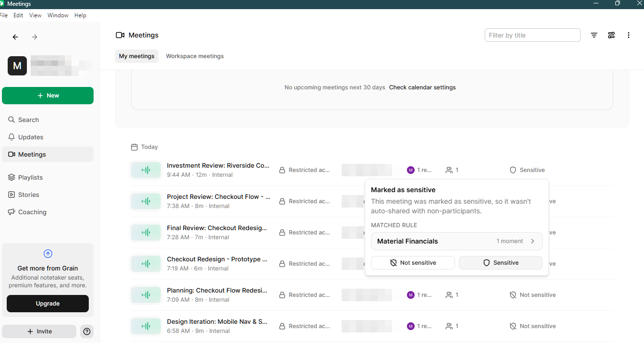Open the filter options icon
This screenshot has height=343, width=644.
[x=594, y=35]
